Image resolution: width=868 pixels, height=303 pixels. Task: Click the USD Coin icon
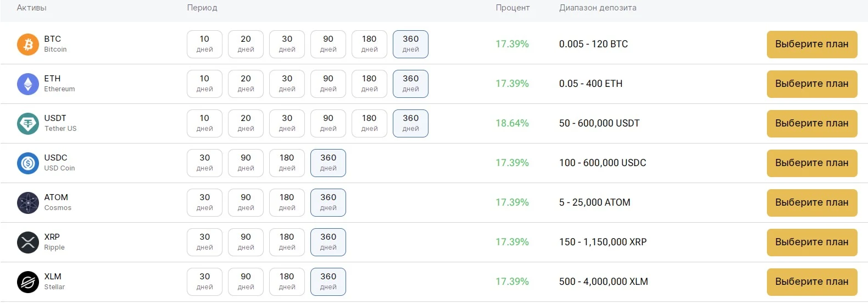click(28, 163)
